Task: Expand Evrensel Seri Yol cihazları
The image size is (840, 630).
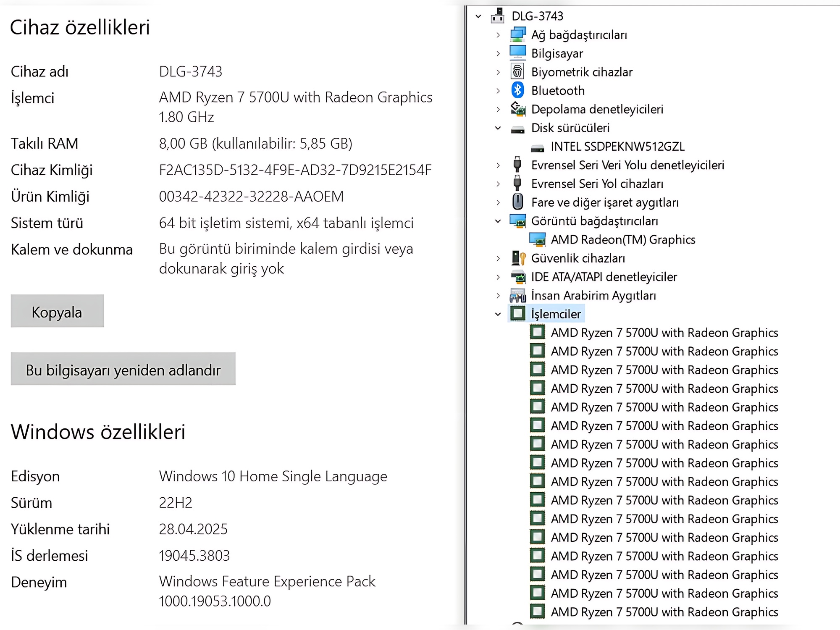Action: (498, 184)
